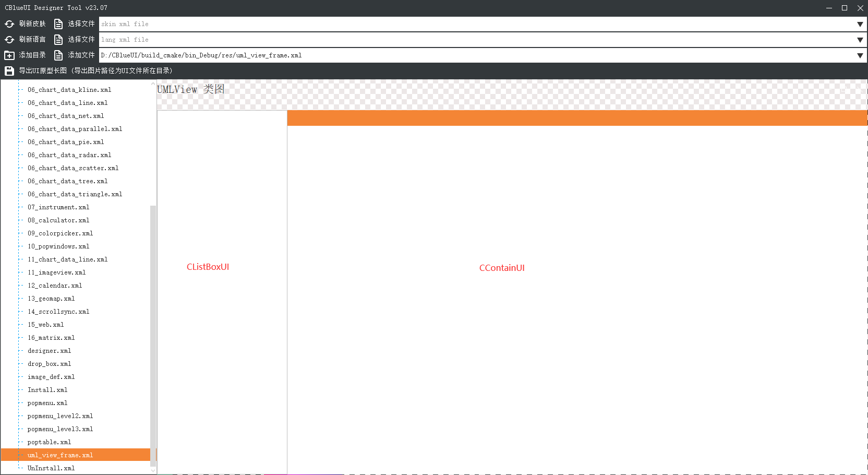Click the orange header bar in preview

click(x=576, y=118)
